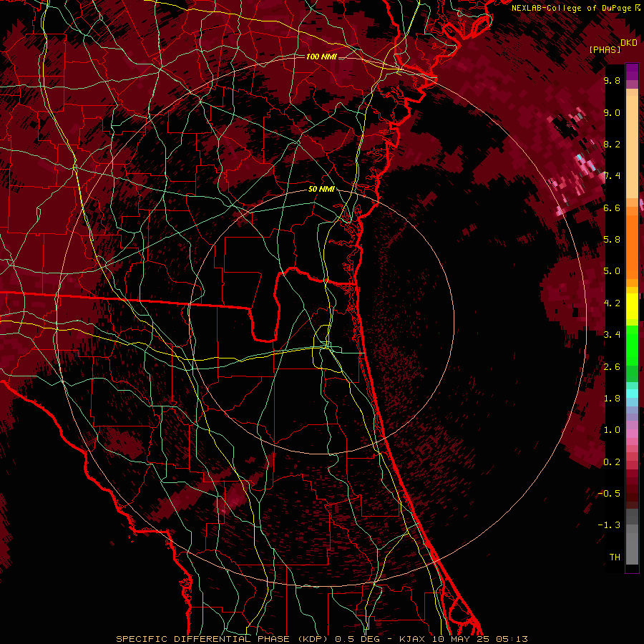This screenshot has width=644, height=644.
Task: Click the 1.8 value on the color scale
Action: (612, 399)
